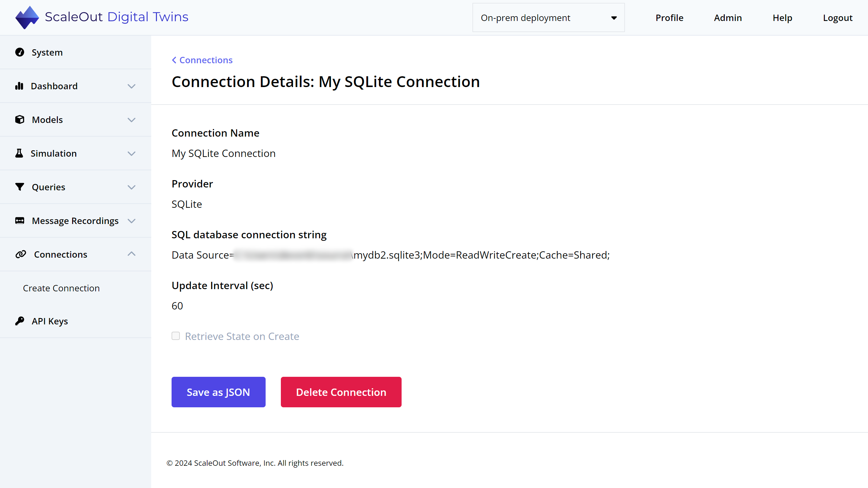The height and width of the screenshot is (488, 868).
Task: Expand the Dashboard menu chevron
Action: click(132, 86)
